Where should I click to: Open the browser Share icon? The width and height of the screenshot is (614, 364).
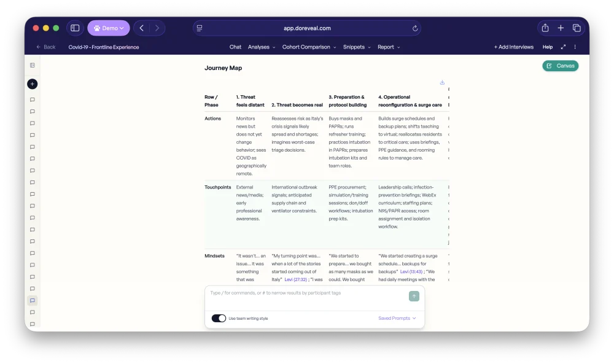pos(545,28)
